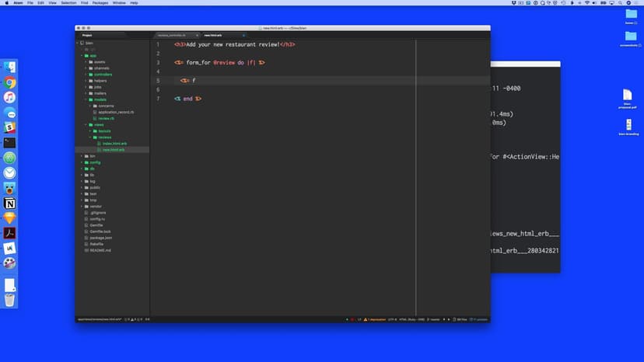
Task: Click the Chrome icon in the dock
Action: coord(9,82)
